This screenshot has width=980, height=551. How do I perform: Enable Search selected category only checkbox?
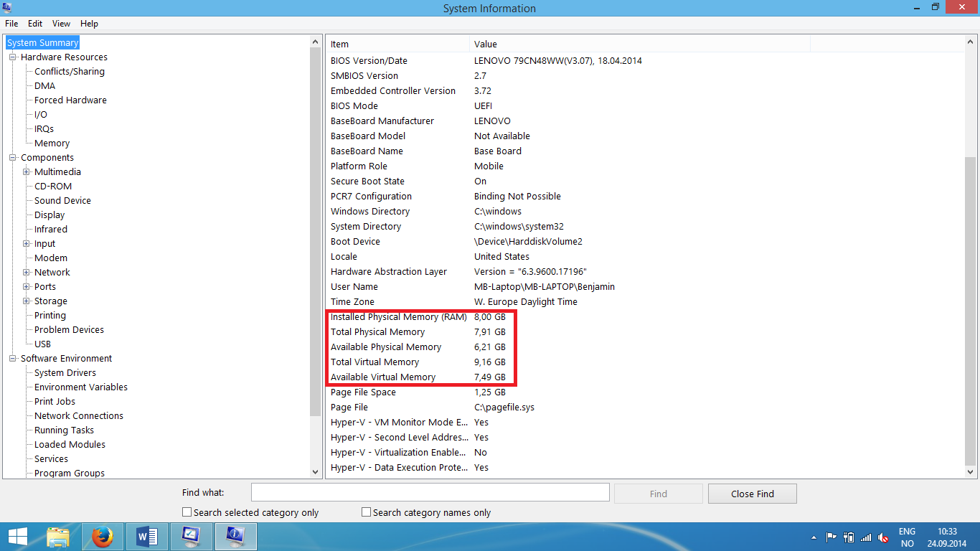pyautogui.click(x=187, y=512)
